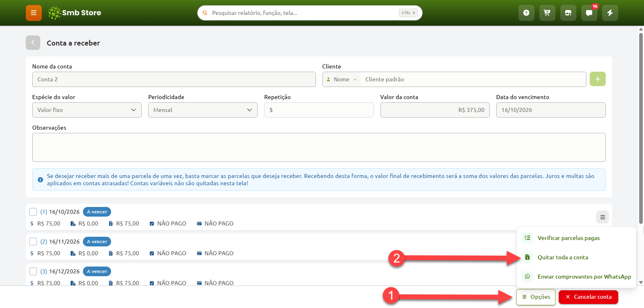Check the box for installment (2) 16/11/2026
Screen dimensions: 644x308
33,242
